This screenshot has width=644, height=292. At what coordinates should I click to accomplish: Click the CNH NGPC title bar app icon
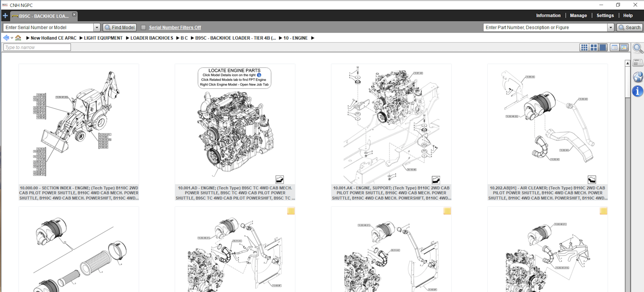pyautogui.click(x=5, y=5)
